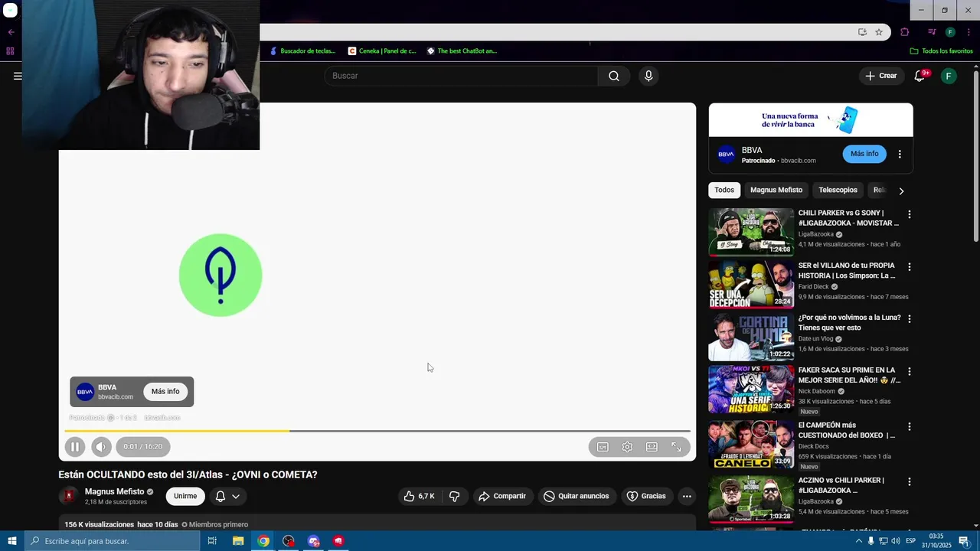Open the YouTube search magnifier button

click(614, 76)
